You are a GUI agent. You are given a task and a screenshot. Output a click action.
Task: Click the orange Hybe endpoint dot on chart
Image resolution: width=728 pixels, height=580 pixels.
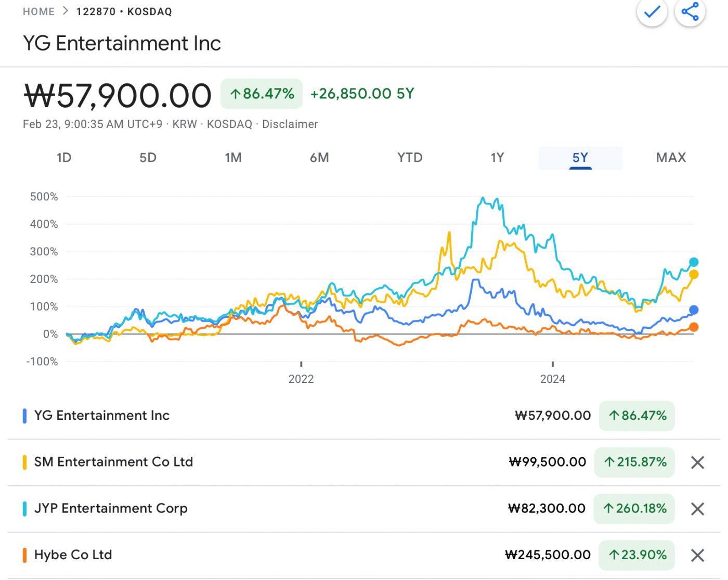tap(694, 327)
